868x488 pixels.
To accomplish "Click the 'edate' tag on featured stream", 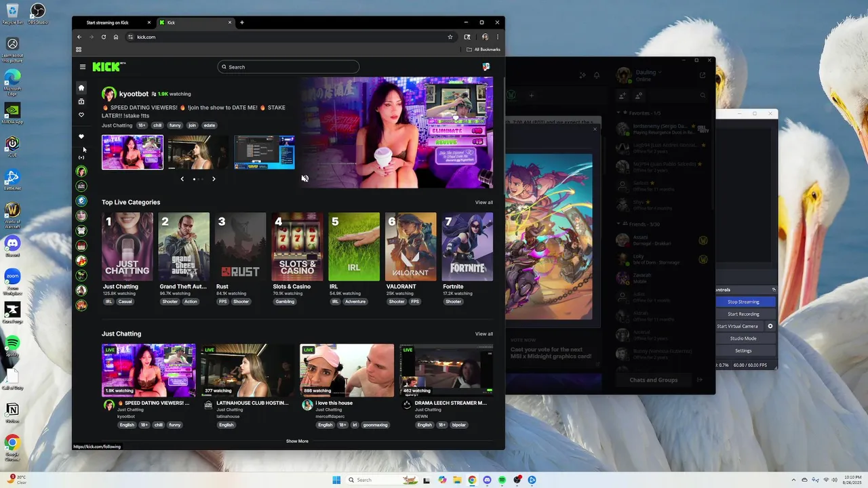I will pos(210,125).
